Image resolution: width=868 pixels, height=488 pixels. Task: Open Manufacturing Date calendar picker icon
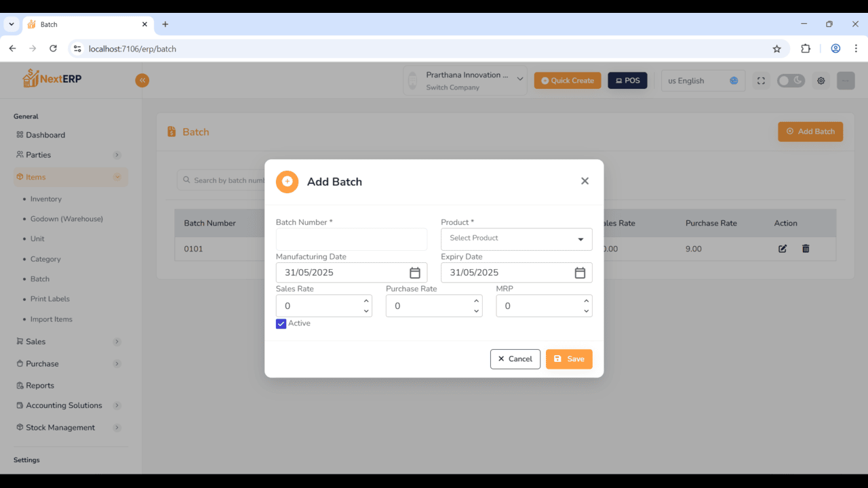pos(415,272)
